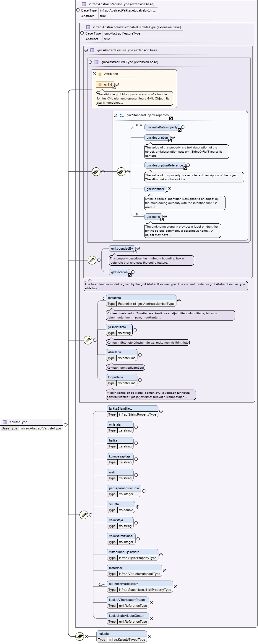
Task: Expand the gml:location element
Action: tap(133, 272)
